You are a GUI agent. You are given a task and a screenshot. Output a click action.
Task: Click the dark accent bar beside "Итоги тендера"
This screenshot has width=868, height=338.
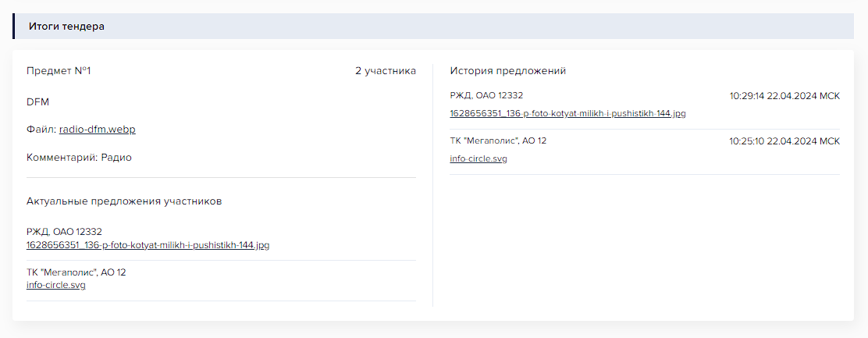(14, 27)
